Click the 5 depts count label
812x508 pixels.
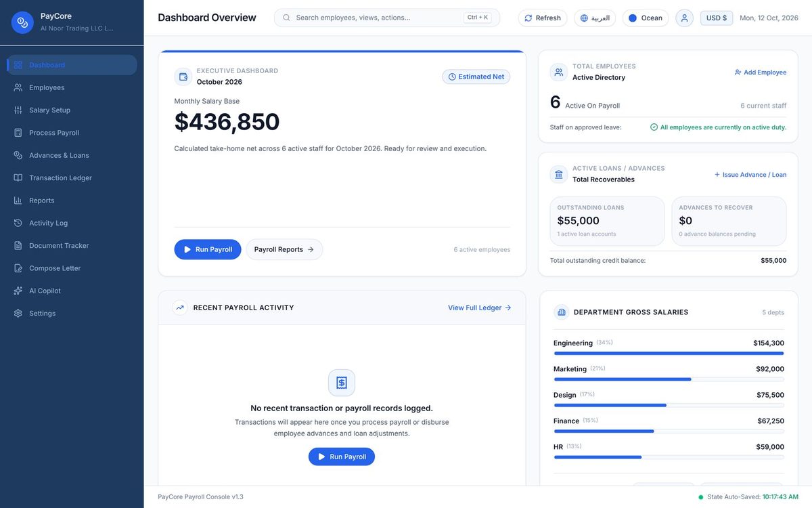point(773,313)
